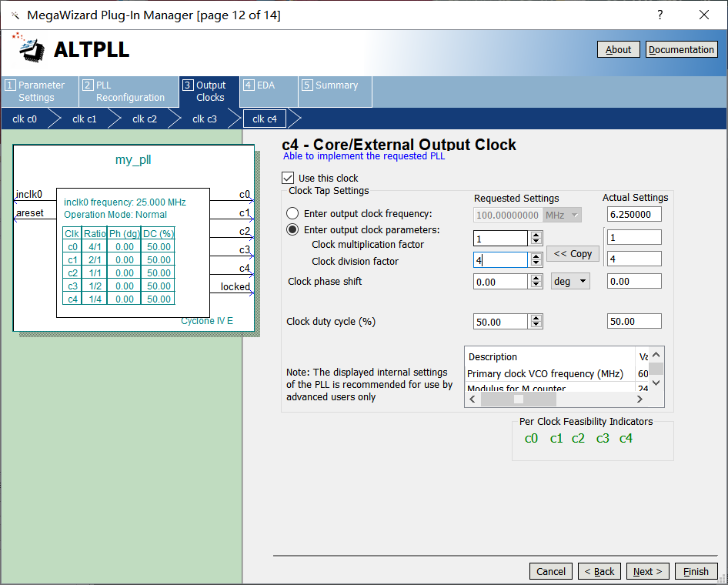The width and height of the screenshot is (728, 585).
Task: Click the actual phase shift 0.00 field
Action: pos(634,281)
